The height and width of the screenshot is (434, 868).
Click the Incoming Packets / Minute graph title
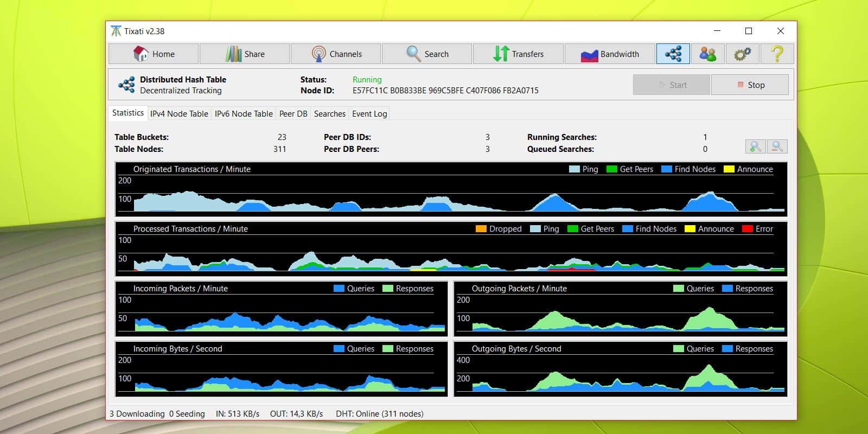click(181, 289)
